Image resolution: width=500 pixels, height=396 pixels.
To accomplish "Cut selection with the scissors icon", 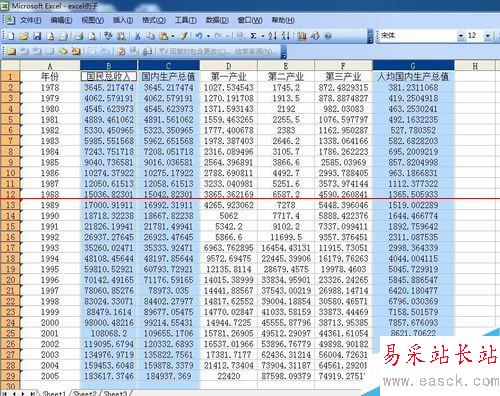I will coord(137,36).
